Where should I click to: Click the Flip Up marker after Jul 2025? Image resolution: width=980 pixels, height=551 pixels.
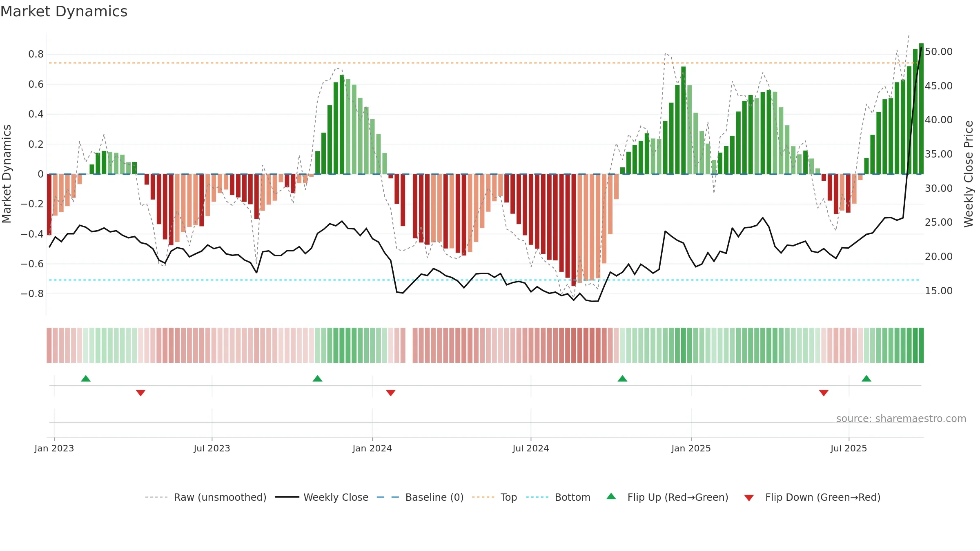click(866, 378)
